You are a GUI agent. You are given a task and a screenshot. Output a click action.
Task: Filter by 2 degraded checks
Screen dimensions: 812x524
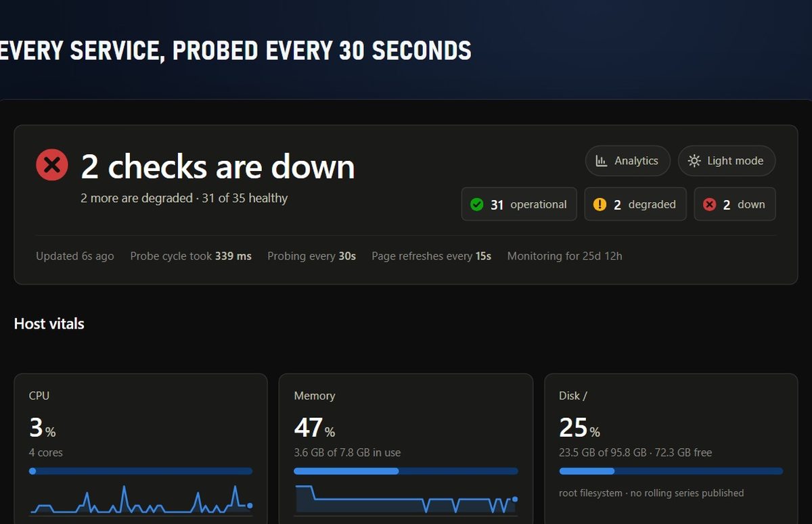pos(635,204)
